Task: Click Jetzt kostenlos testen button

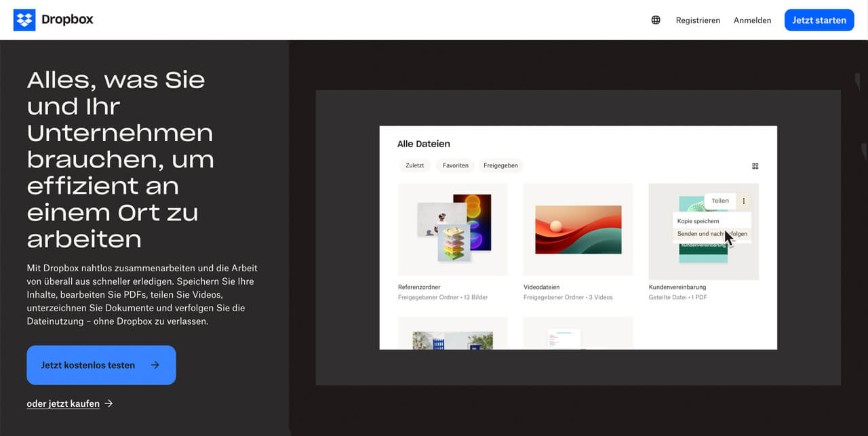Action: [x=101, y=365]
